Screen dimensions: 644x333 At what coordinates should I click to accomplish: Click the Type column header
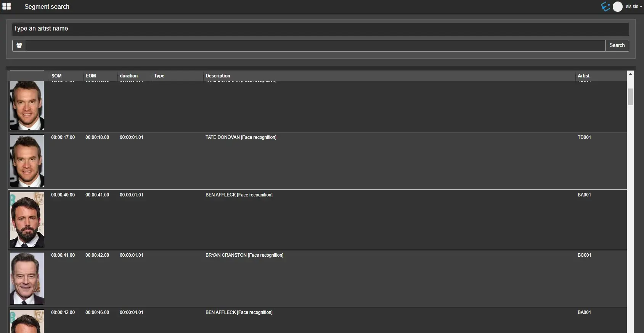159,76
